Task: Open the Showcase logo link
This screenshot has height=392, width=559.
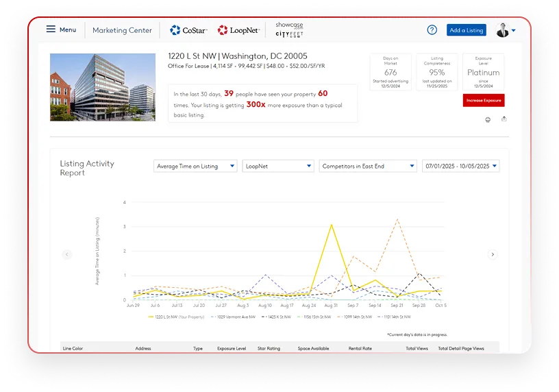Action: [x=289, y=25]
